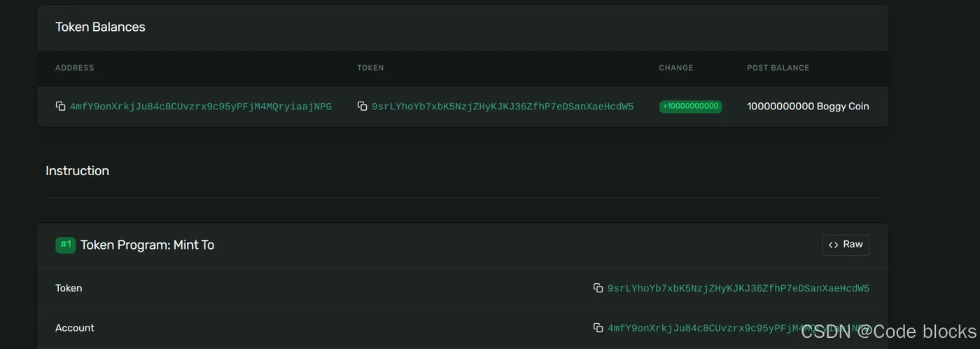Click the code brackets icon on Raw button
Image resolution: width=980 pixels, height=349 pixels.
[833, 245]
